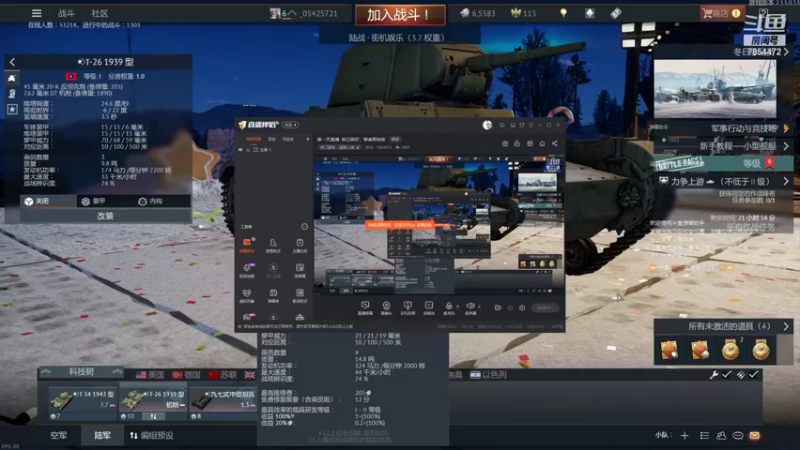
Task: Expand 军事行动与竞技赛 entry
Action: (x=721, y=129)
